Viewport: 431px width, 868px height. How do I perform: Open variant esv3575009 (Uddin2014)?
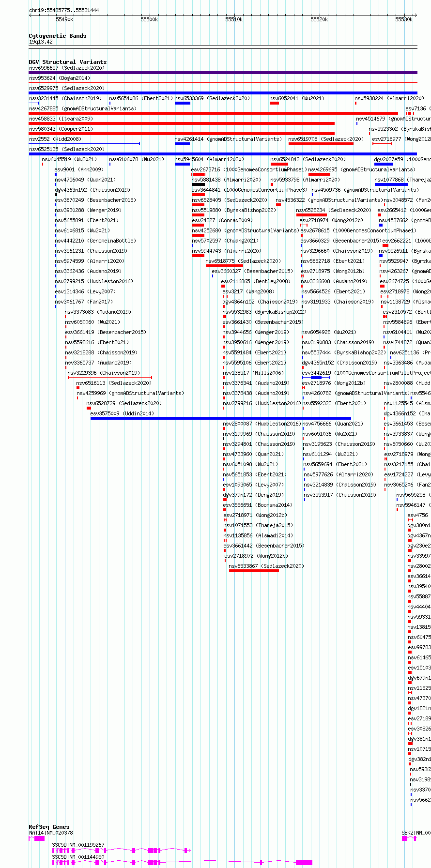[122, 413]
